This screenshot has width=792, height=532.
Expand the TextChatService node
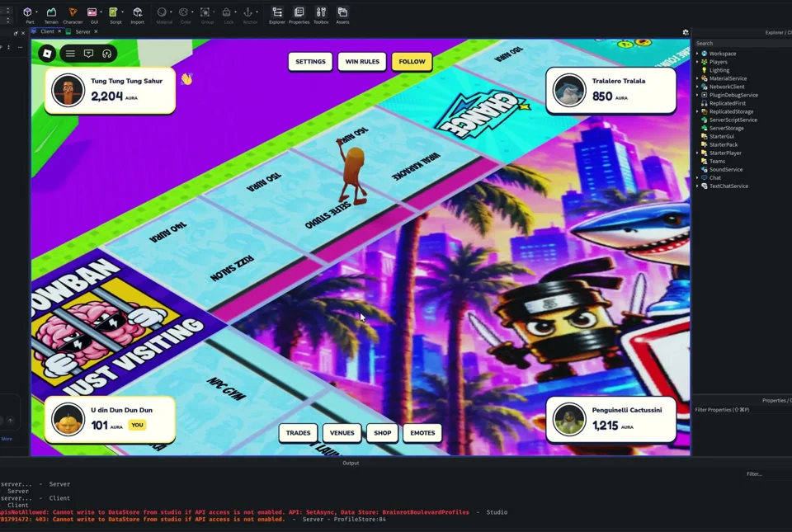point(698,186)
